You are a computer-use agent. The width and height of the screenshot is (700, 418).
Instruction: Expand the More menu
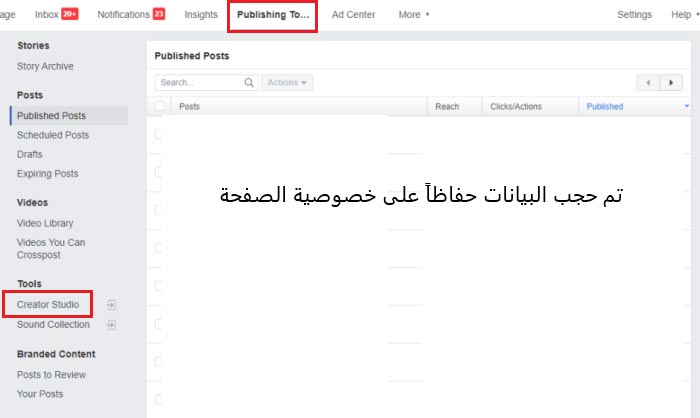pyautogui.click(x=414, y=15)
